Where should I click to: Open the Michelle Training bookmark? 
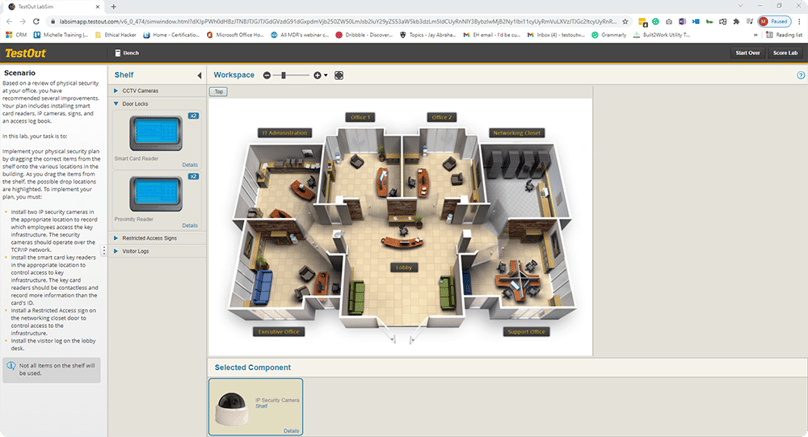point(61,35)
